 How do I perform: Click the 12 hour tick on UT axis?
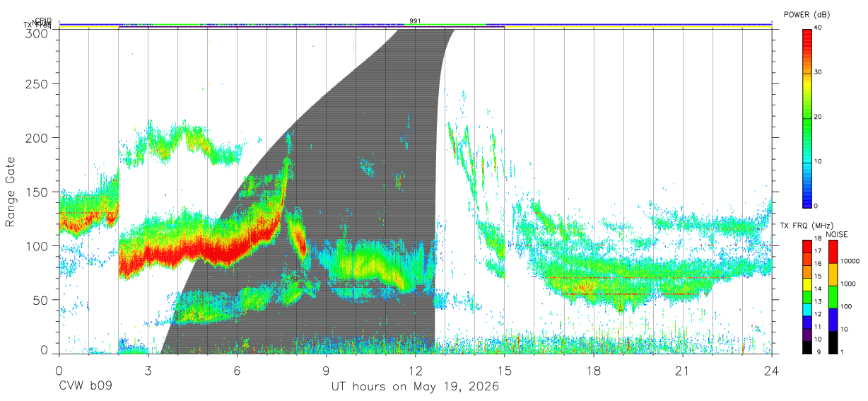tap(415, 371)
